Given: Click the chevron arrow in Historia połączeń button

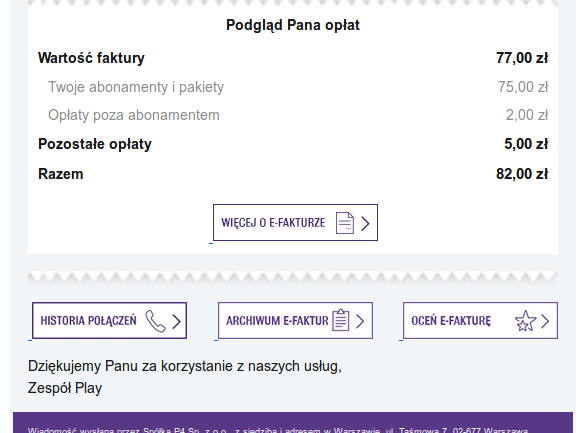Looking at the screenshot, I should (x=176, y=321).
